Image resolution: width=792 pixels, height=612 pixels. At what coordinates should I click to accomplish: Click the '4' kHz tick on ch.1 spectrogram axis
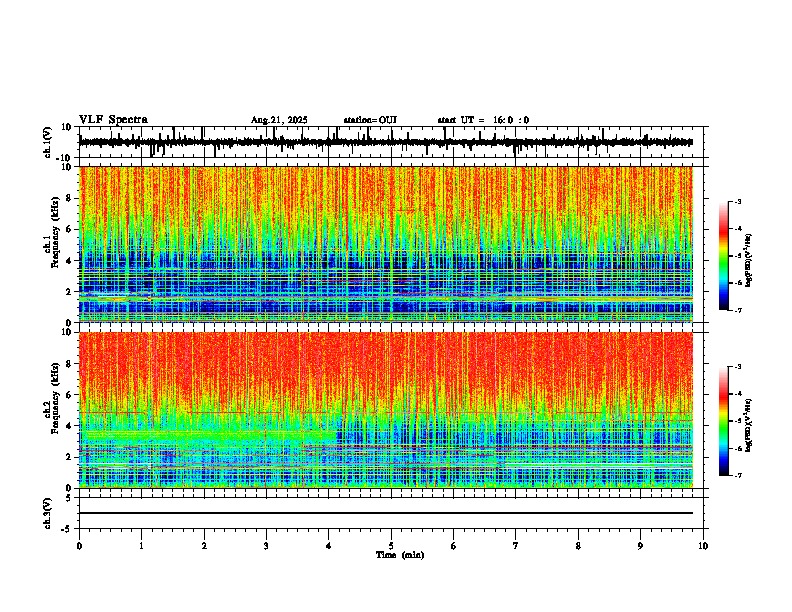(x=70, y=261)
